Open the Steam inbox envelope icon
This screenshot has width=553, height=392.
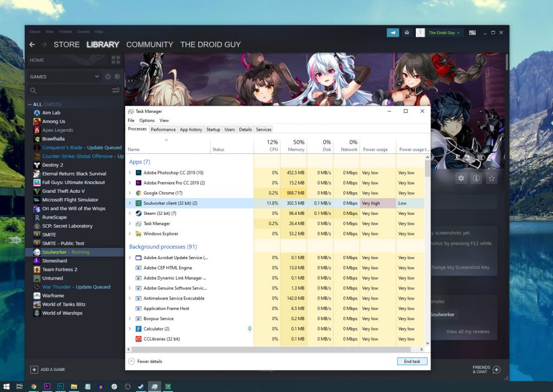click(x=407, y=32)
